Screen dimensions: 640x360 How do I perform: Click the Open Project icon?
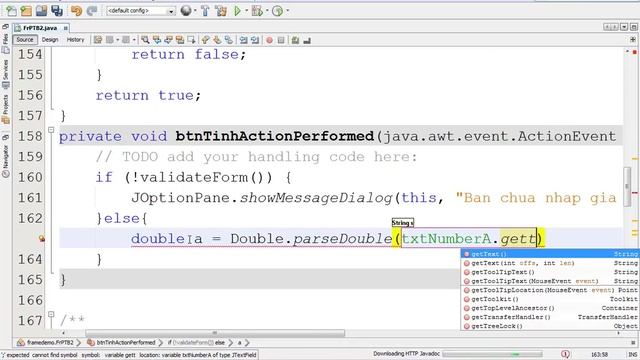pyautogui.click(x=41, y=11)
